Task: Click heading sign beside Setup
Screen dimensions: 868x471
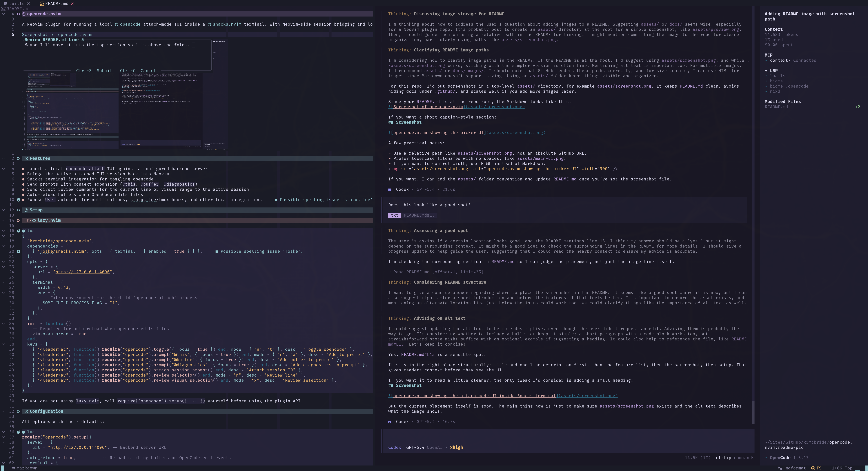Action: (x=19, y=210)
